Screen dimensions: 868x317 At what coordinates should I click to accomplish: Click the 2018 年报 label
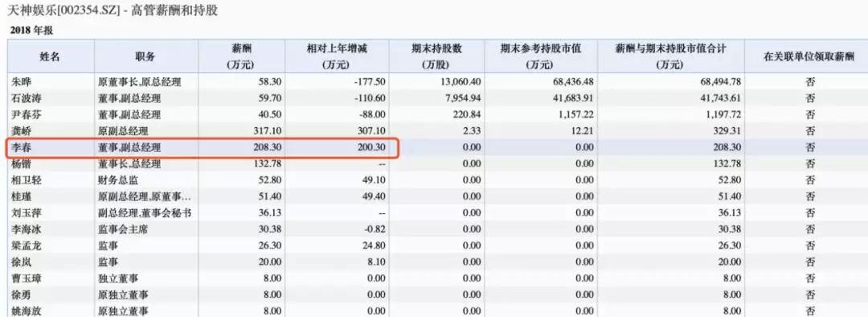click(x=31, y=30)
